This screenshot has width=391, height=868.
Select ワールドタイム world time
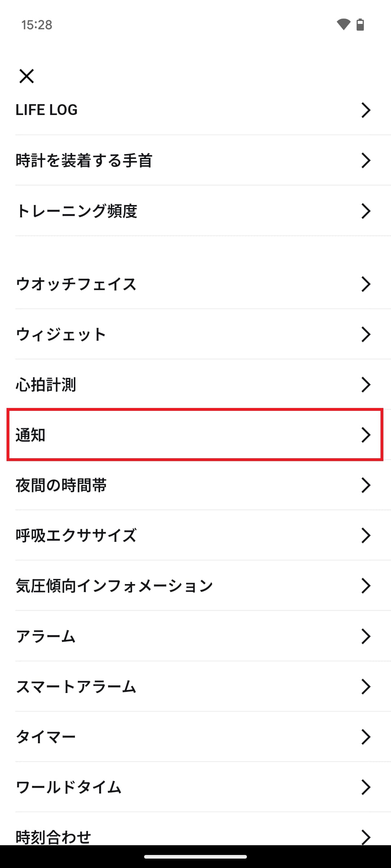pyautogui.click(x=68, y=787)
